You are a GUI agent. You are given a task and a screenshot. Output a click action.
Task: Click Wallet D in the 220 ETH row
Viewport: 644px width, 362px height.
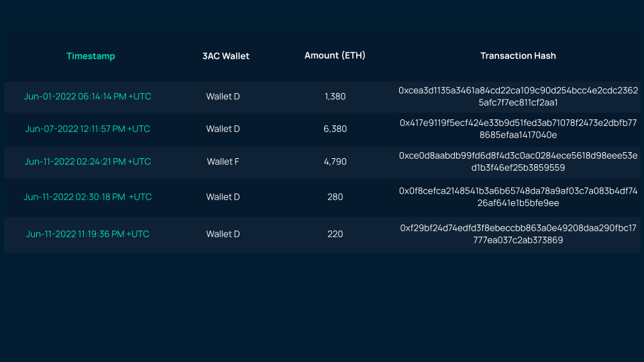(223, 234)
